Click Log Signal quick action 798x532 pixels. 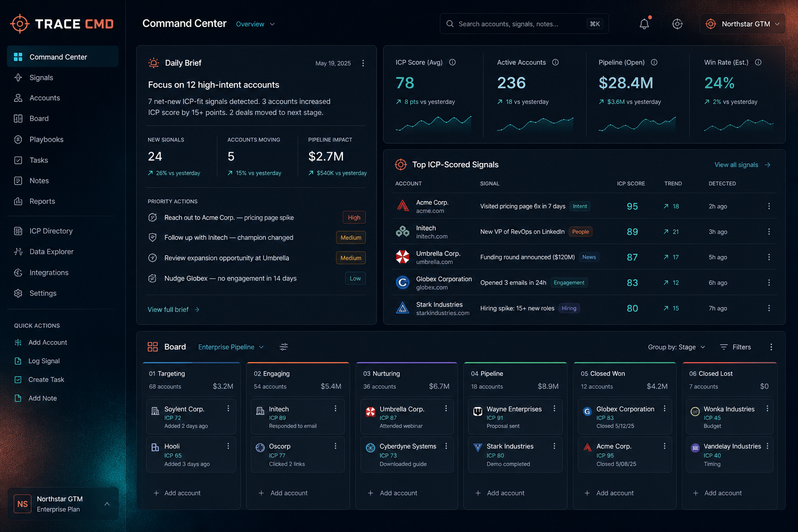pos(37,361)
